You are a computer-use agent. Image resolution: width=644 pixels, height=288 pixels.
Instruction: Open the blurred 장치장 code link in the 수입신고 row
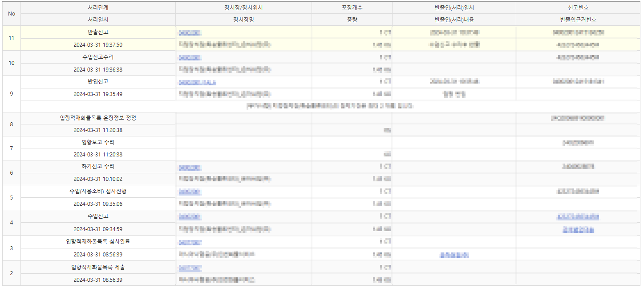pos(190,217)
